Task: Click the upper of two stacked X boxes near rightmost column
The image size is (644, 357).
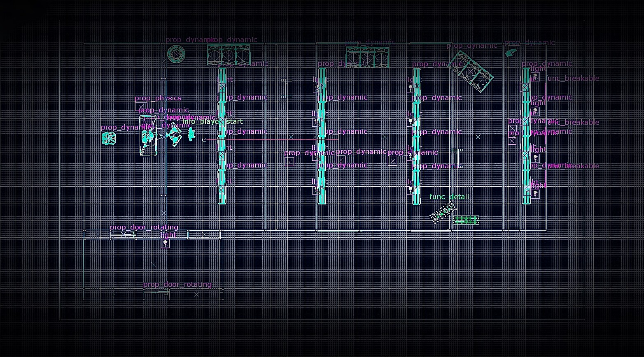Action: click(x=513, y=129)
